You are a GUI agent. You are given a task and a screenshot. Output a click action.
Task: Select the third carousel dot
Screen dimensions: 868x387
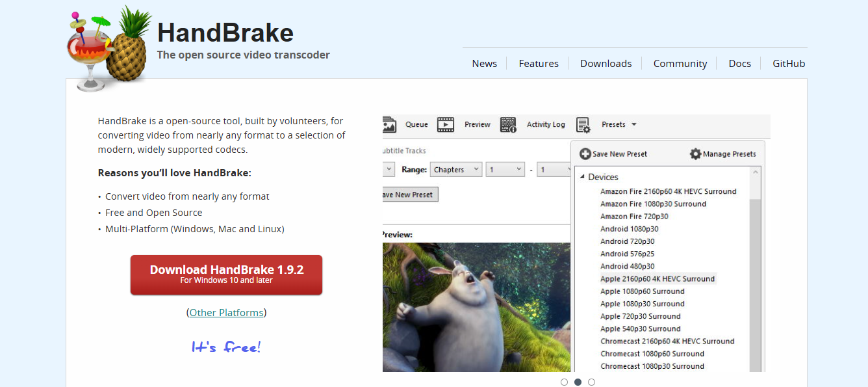click(591, 382)
